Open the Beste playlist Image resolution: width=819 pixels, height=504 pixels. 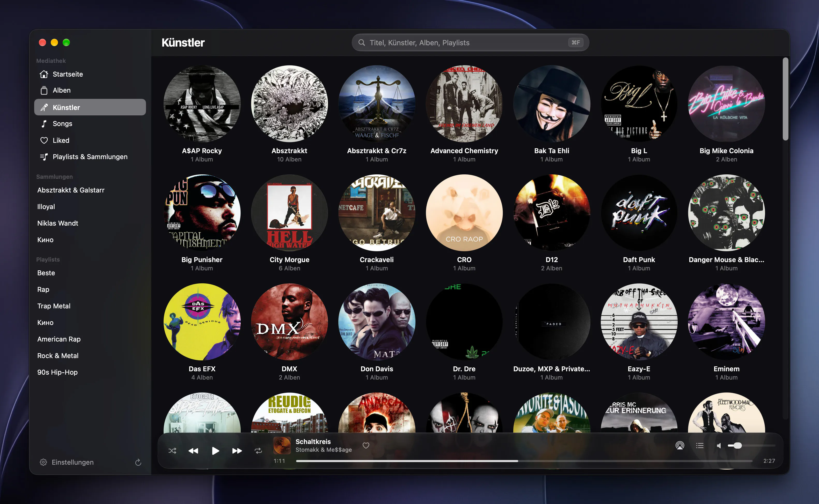46,273
